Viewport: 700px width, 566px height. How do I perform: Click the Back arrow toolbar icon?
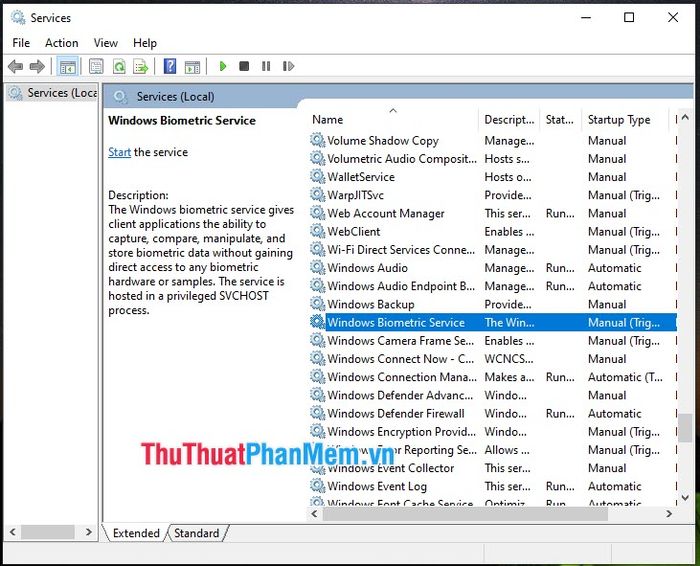[16, 67]
